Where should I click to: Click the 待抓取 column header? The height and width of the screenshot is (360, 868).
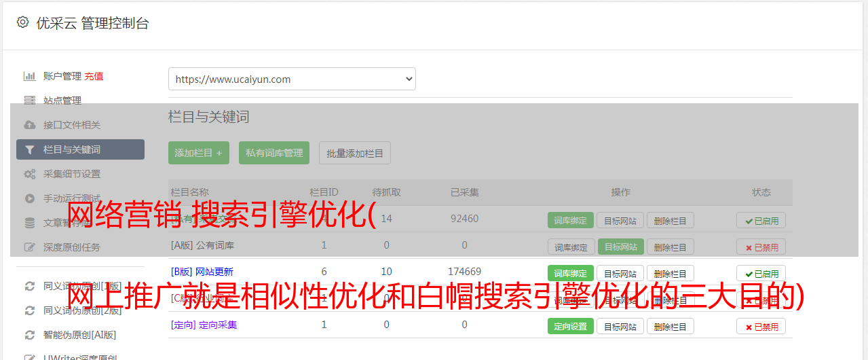(x=387, y=192)
